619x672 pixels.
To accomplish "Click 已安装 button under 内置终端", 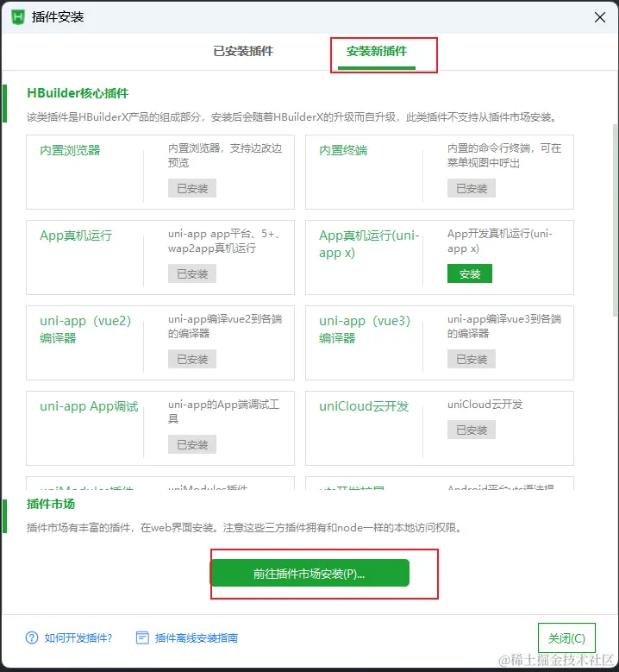I will click(472, 189).
